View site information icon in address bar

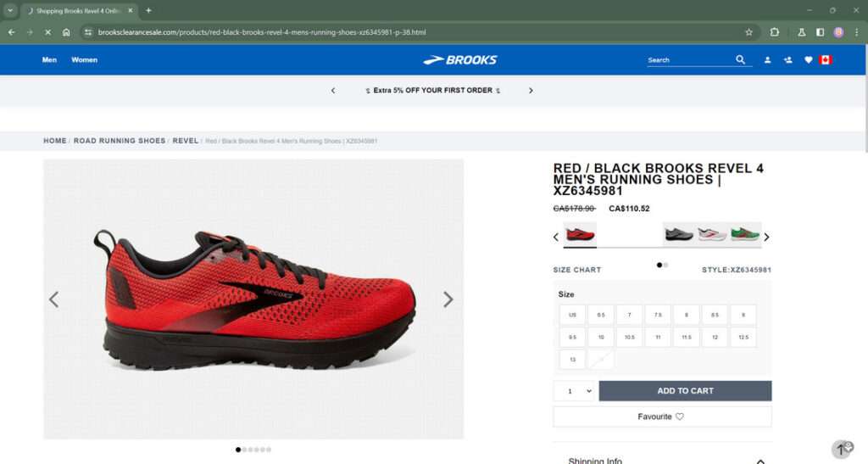tap(88, 32)
